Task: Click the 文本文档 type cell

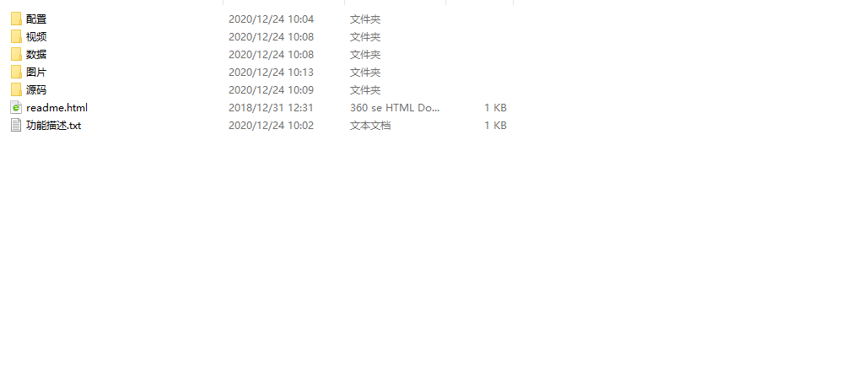Action: pos(370,126)
